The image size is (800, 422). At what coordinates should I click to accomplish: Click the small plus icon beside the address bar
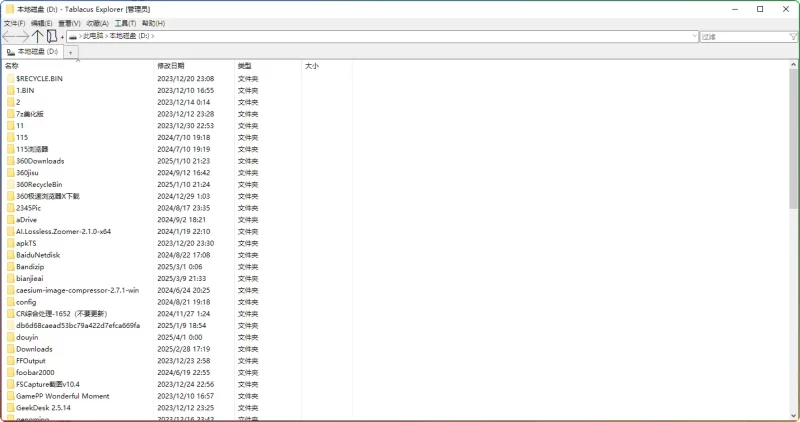click(x=62, y=37)
